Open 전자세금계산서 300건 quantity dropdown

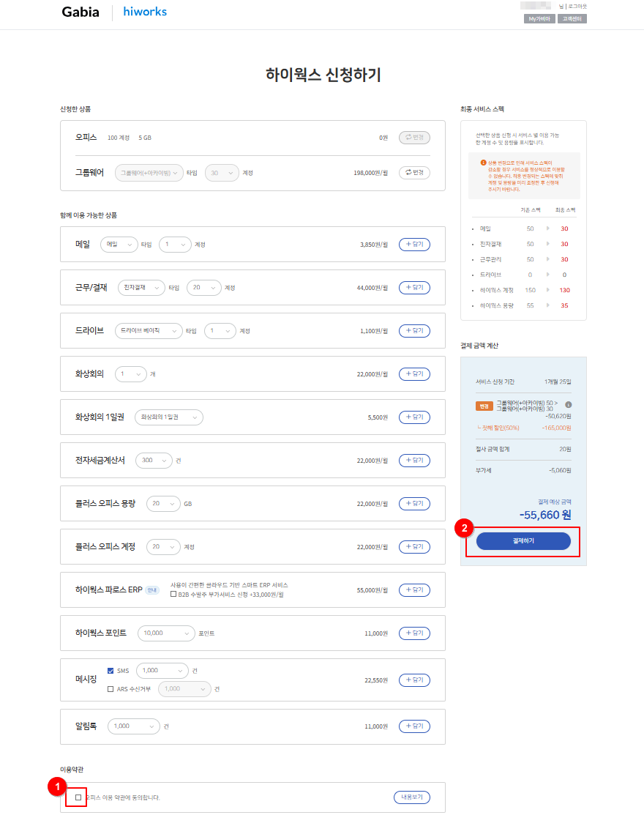point(154,461)
